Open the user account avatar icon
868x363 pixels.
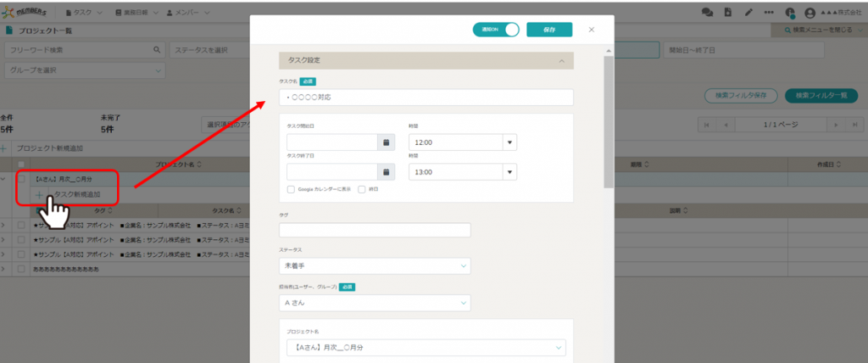[x=810, y=13]
